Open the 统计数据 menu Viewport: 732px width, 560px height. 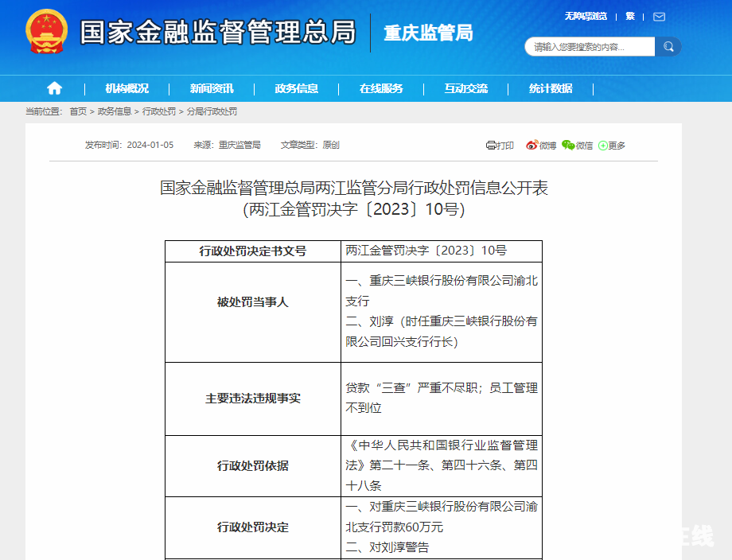[x=551, y=88]
